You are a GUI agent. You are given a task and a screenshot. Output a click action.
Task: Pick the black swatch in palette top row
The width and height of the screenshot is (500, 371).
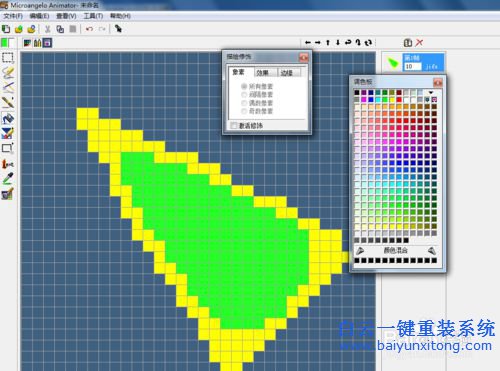(357, 92)
